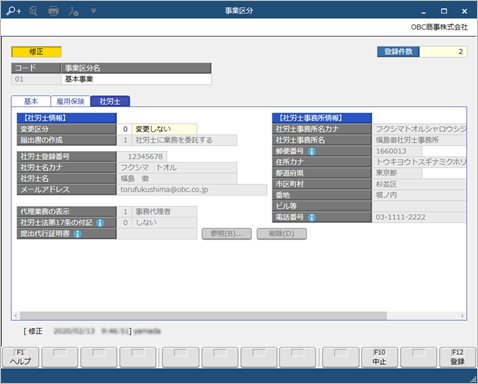Click the 社労士名カナ field
This screenshot has width=478, height=384.
pos(177,167)
